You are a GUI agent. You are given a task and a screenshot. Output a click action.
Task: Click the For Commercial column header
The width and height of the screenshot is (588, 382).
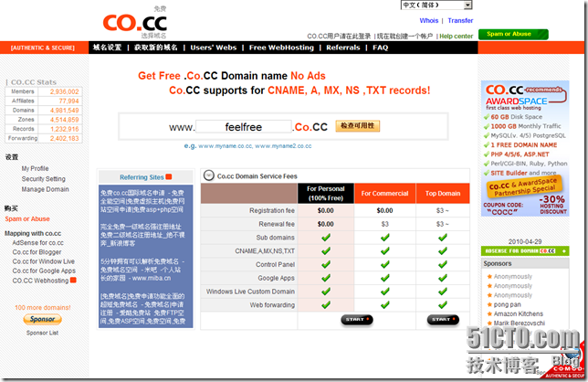pos(384,193)
